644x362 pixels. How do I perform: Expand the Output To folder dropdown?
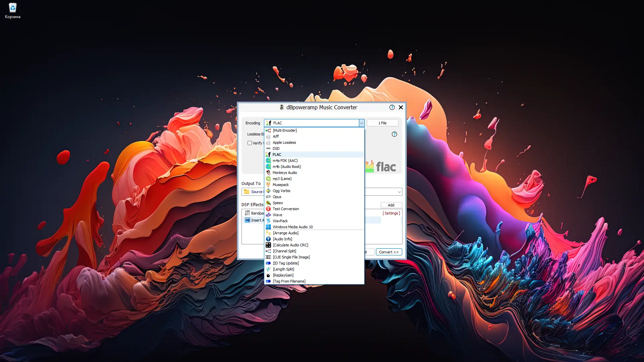(399, 192)
